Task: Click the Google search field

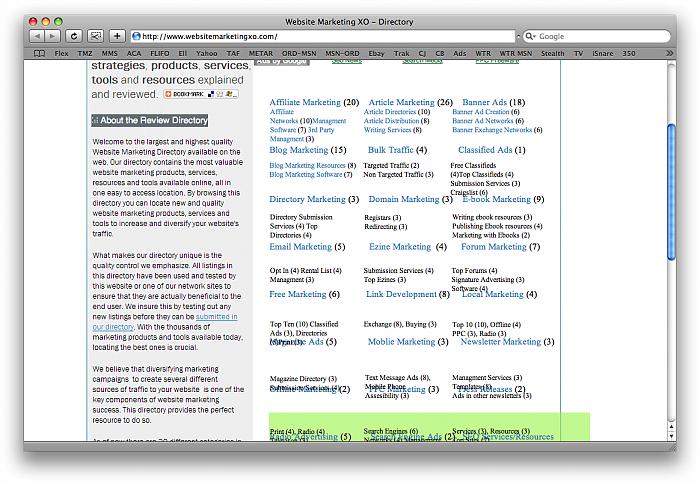Action: 597,36
